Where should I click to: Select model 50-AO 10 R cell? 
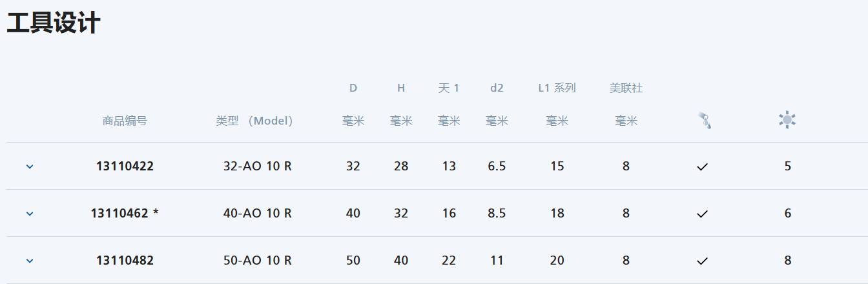(x=258, y=261)
